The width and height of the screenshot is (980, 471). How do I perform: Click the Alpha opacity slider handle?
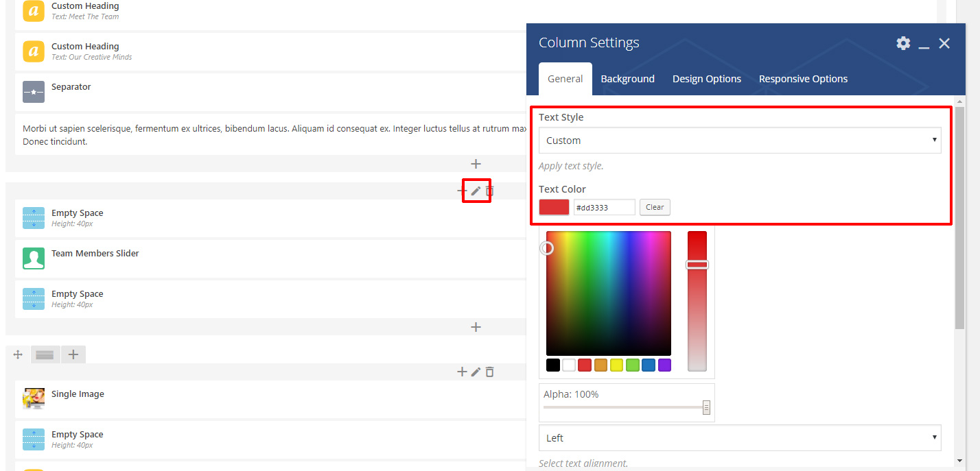click(706, 408)
